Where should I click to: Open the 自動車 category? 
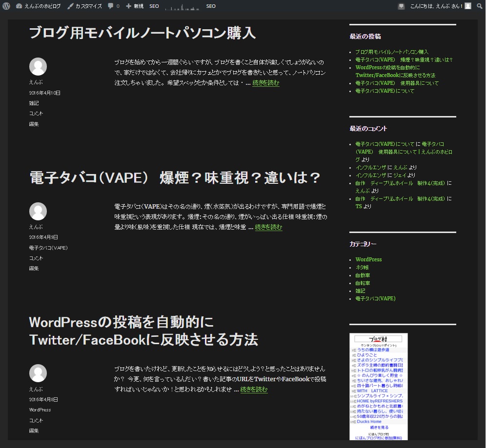tap(363, 275)
